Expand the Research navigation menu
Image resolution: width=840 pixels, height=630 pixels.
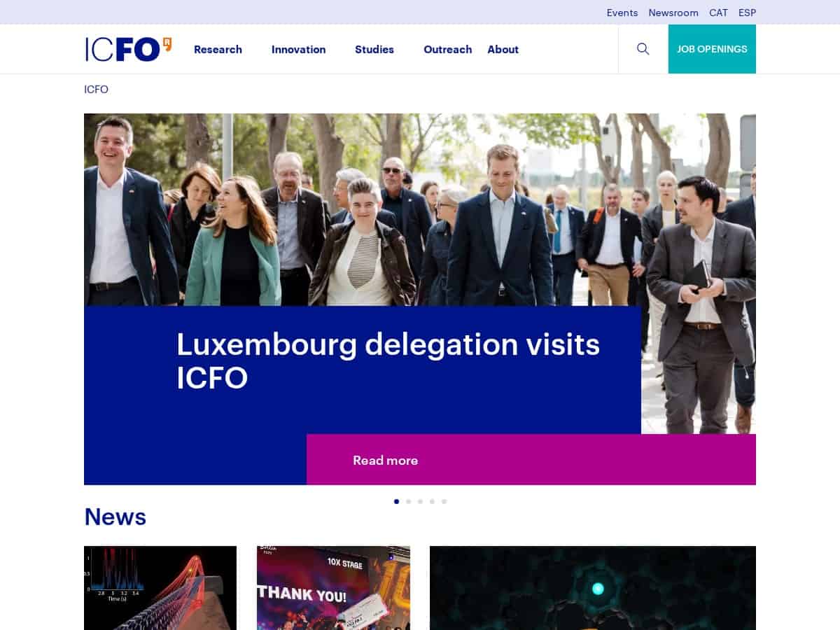coord(218,49)
